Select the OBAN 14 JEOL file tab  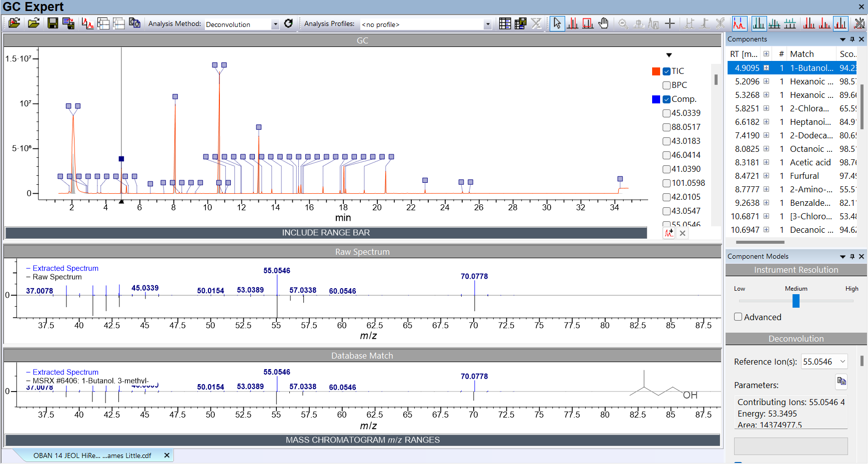tap(92, 456)
